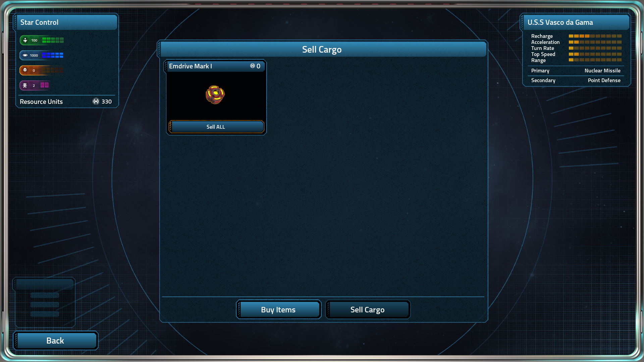Switch to the Buy Items tab
This screenshot has width=644, height=362.
pos(278,309)
